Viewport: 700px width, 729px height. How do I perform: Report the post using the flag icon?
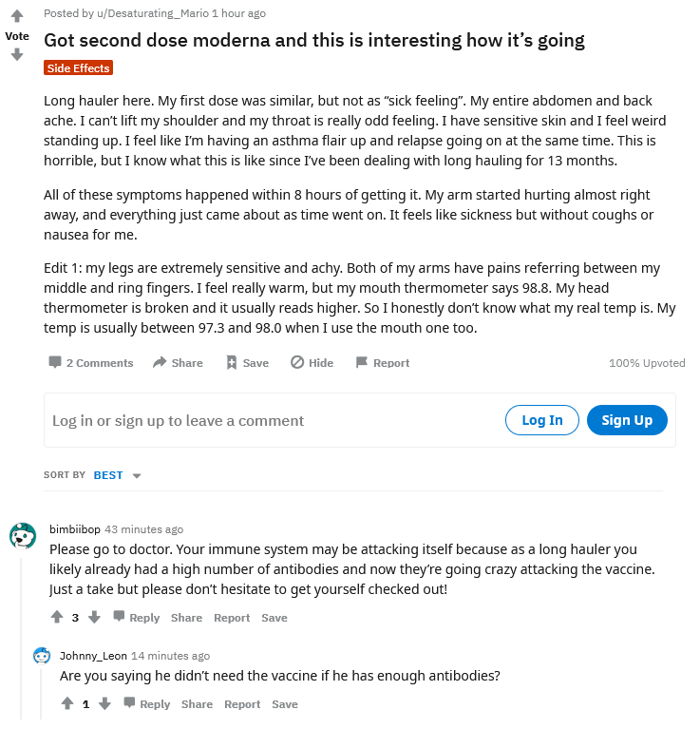[361, 362]
